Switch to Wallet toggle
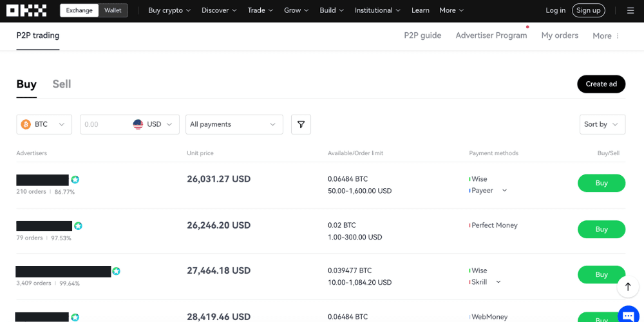This screenshot has height=322, width=644. pos(113,10)
